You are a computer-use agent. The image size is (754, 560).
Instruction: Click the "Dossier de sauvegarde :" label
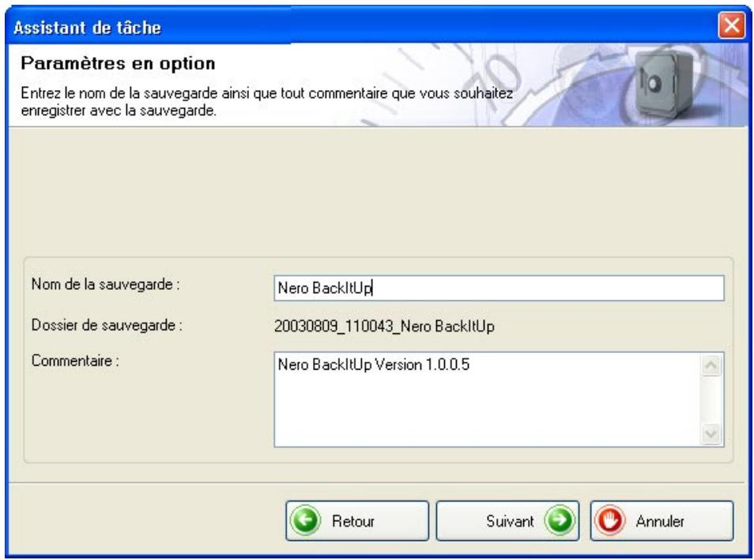[107, 325]
